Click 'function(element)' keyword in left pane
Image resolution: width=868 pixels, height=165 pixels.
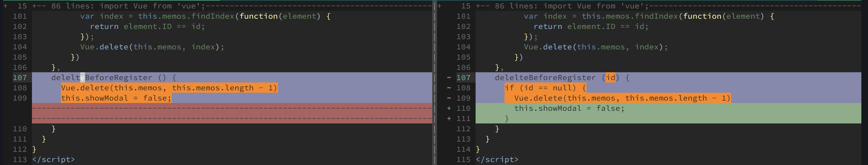click(x=280, y=16)
